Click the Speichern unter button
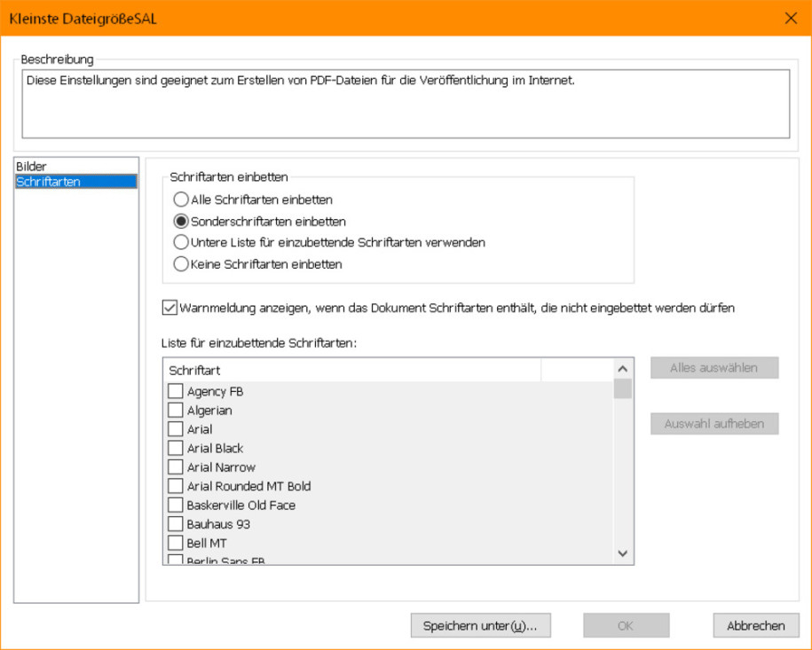The image size is (812, 650). click(481, 626)
